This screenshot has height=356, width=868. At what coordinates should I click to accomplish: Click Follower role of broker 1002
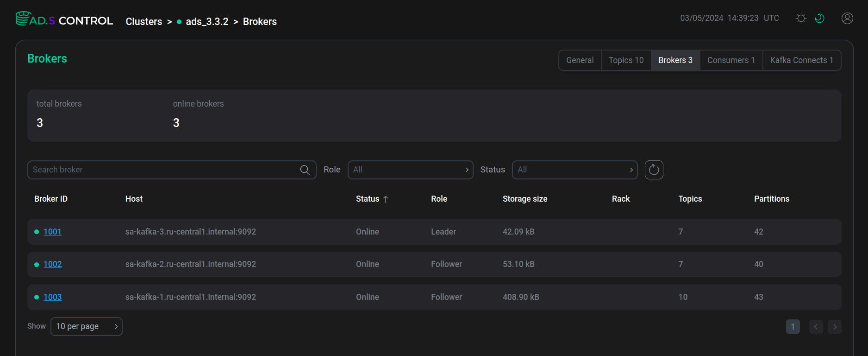pos(446,264)
